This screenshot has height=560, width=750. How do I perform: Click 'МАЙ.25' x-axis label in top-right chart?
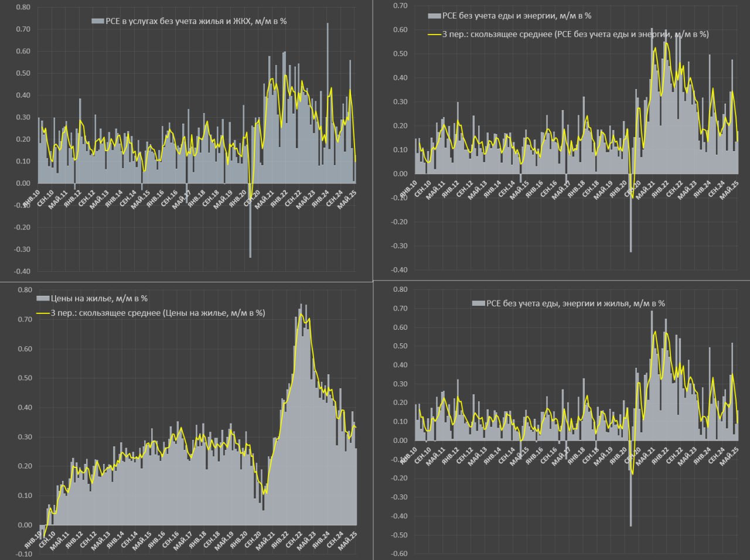(729, 191)
